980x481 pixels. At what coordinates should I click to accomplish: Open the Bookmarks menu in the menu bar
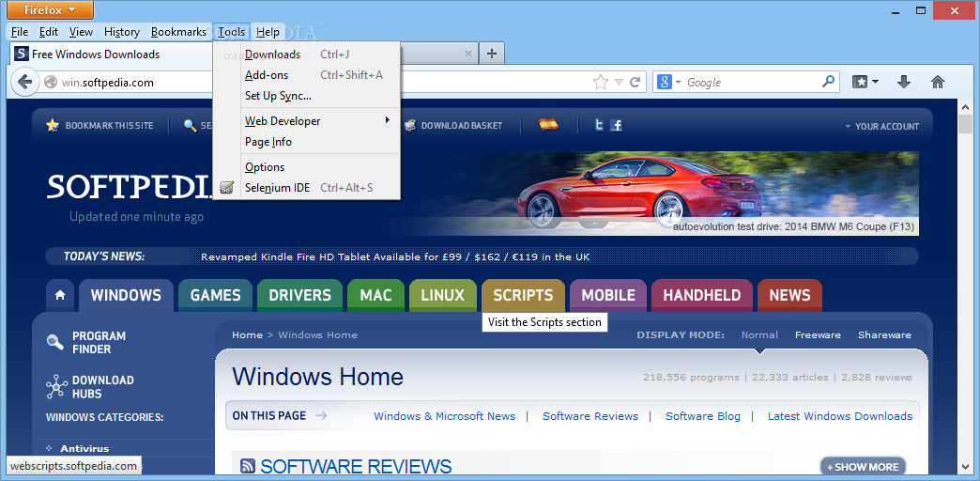click(x=178, y=32)
